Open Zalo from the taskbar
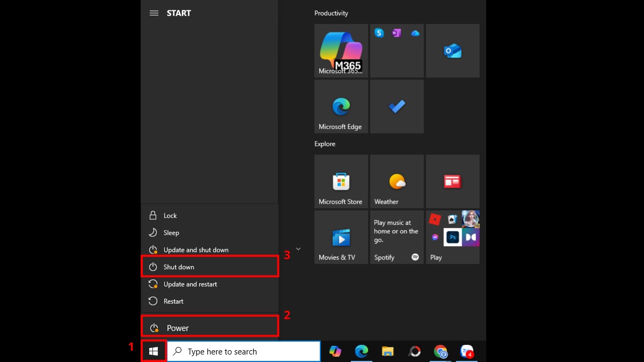This screenshot has height=362, width=644. 466,351
